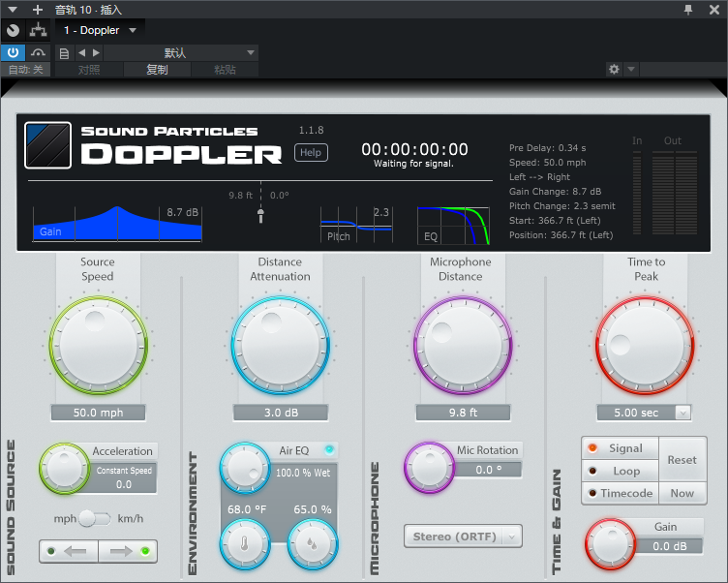Click the 自动: 关 automation button
728x583 pixels.
tap(25, 70)
